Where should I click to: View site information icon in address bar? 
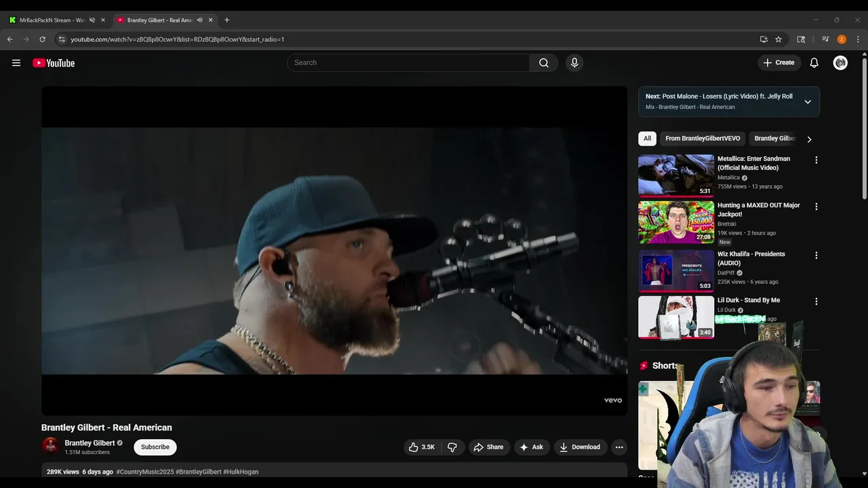click(x=62, y=39)
